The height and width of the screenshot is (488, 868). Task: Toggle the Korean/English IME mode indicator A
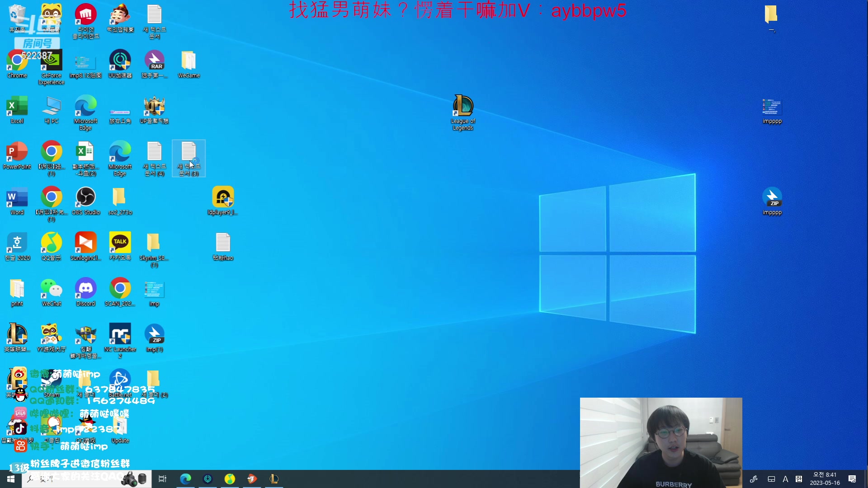tap(785, 479)
